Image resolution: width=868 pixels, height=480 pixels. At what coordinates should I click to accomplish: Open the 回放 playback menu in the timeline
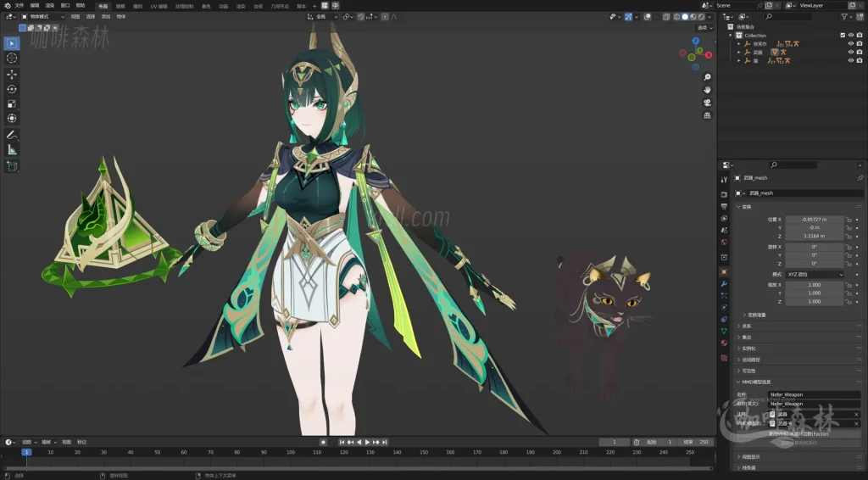[x=29, y=443]
